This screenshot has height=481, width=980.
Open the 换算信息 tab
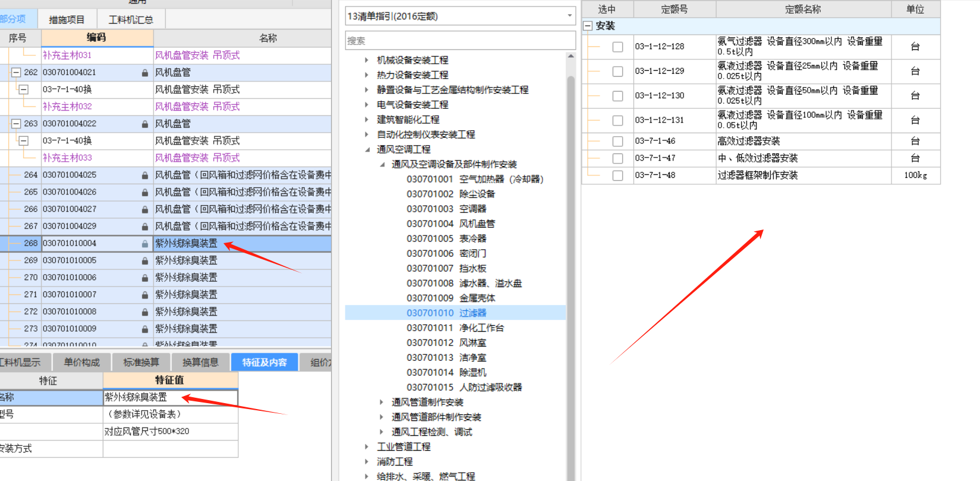coord(200,362)
